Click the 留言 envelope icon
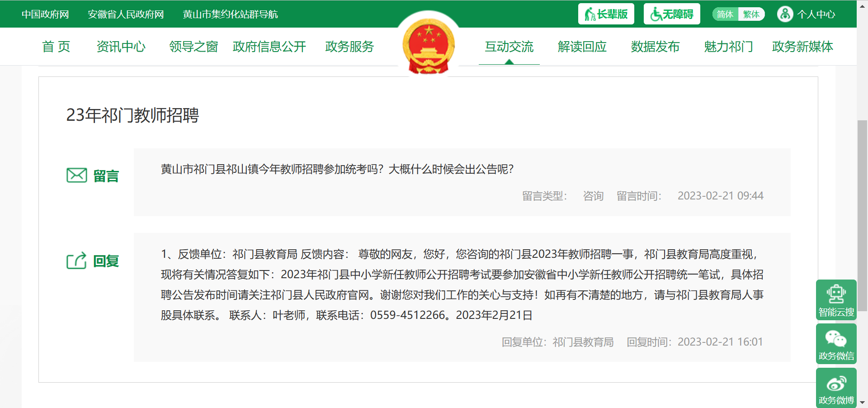 point(77,175)
